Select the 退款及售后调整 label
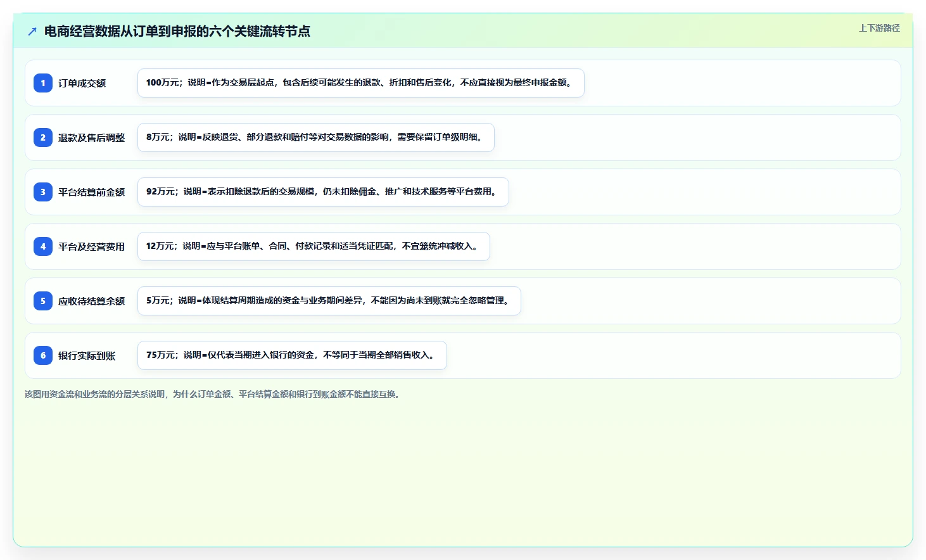The width and height of the screenshot is (926, 560). coord(91,137)
